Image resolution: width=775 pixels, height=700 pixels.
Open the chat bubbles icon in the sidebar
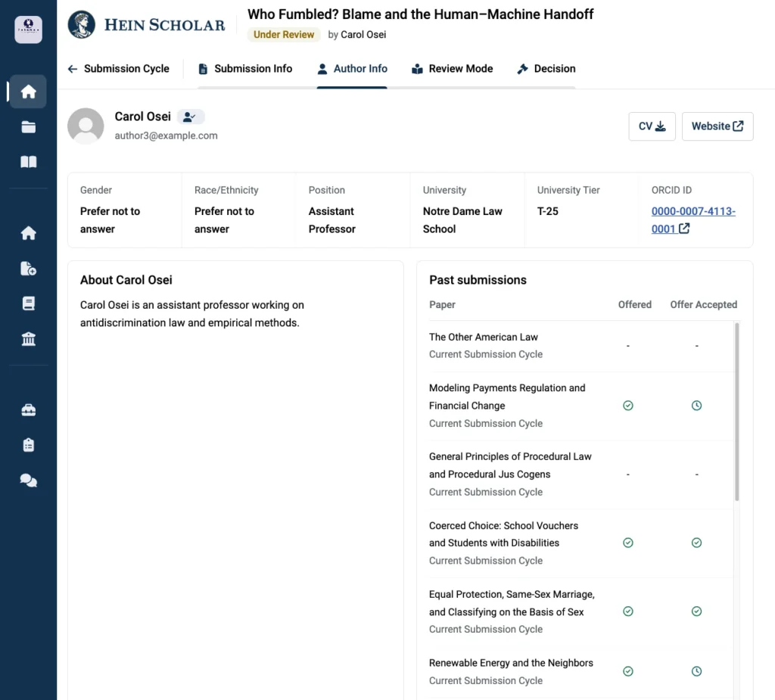click(x=28, y=481)
